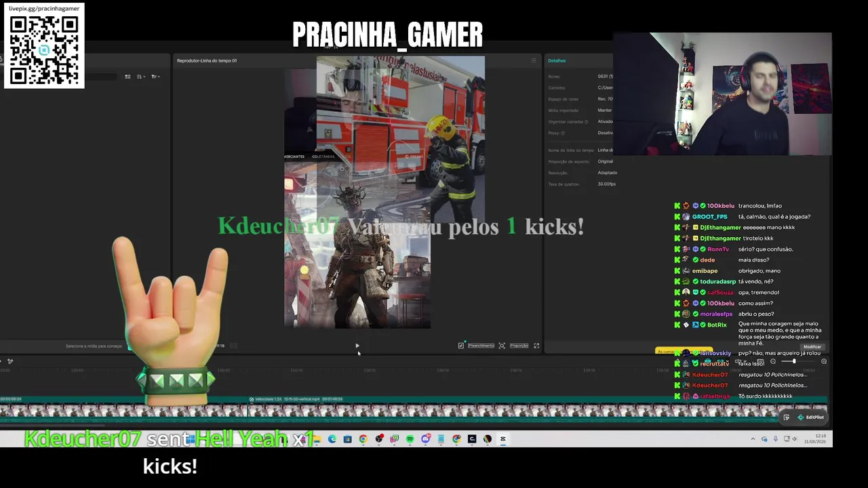Click the CapCut icon in the taskbar
868x488 pixels.
coord(503,439)
